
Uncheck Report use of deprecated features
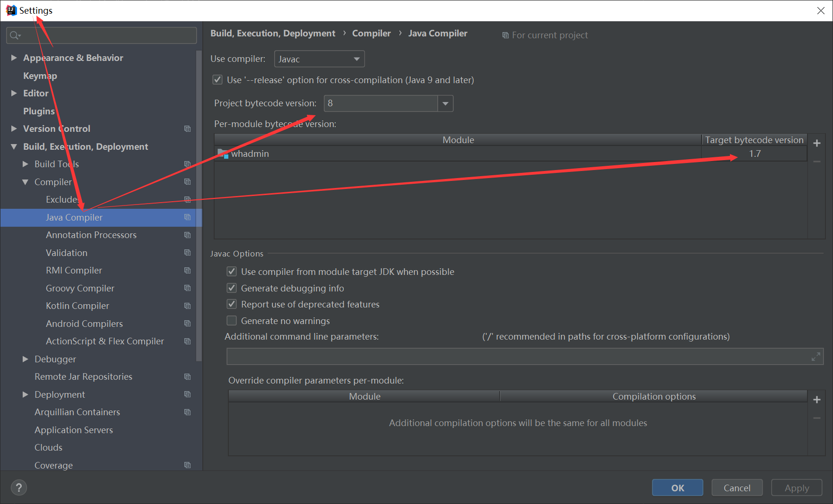click(232, 304)
